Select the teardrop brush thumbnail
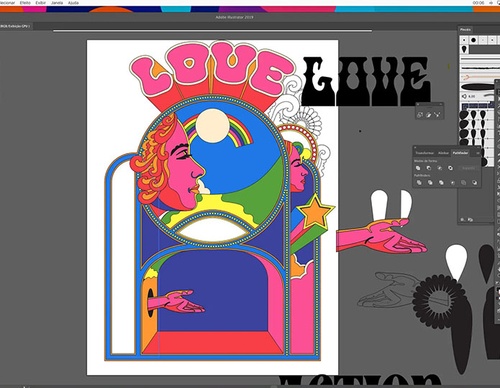The image size is (500, 388). (464, 49)
